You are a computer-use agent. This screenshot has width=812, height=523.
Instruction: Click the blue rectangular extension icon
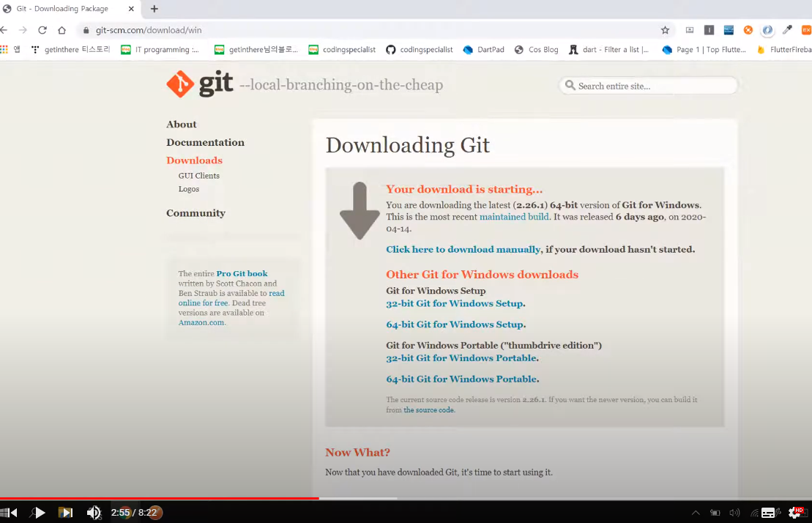(729, 30)
